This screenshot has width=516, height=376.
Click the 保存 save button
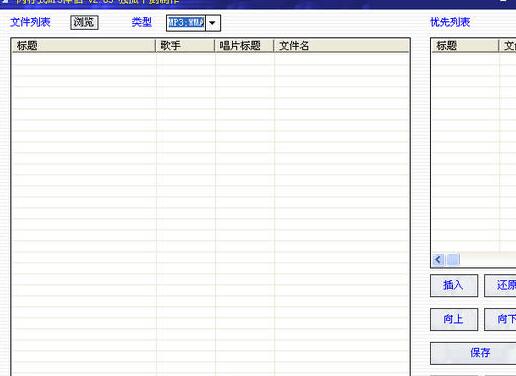[x=473, y=353]
